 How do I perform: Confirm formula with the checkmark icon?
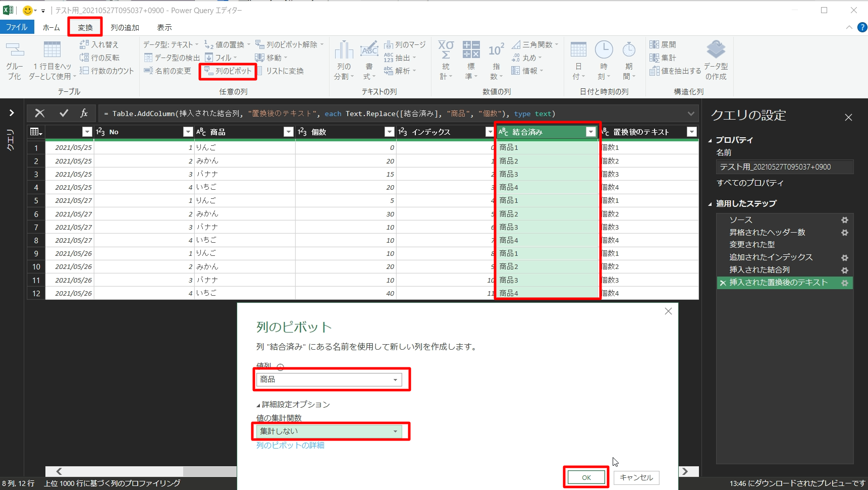[x=64, y=114]
